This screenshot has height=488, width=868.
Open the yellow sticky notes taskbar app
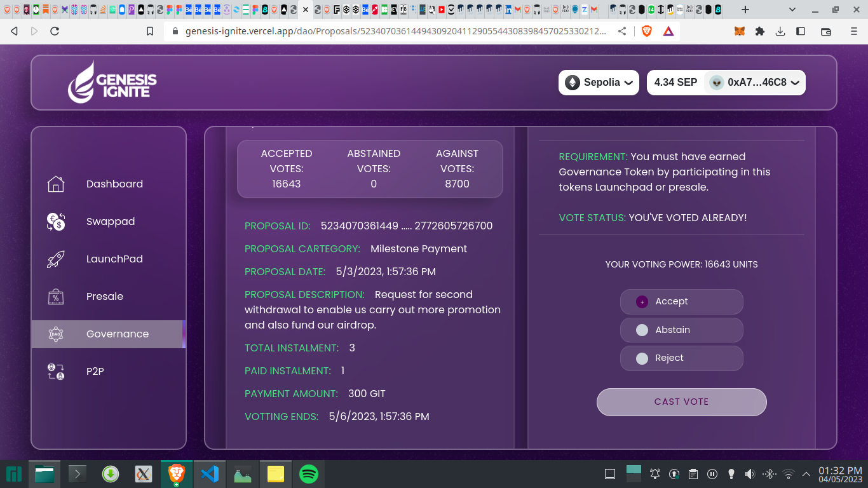tap(275, 474)
